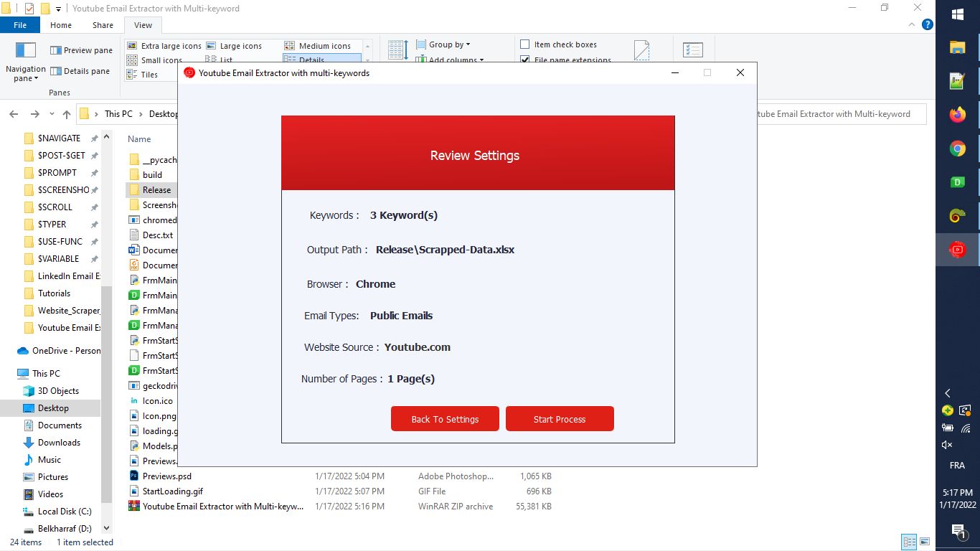Open the Videos folder in sidebar
980x551 pixels.
(x=50, y=494)
